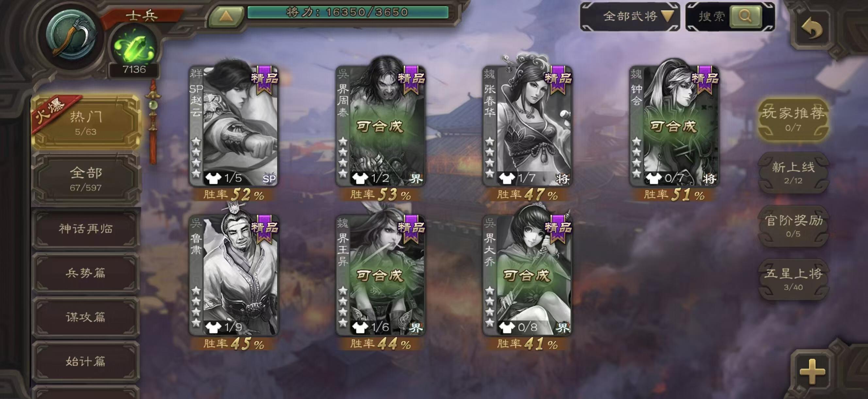Click the magnifier search icon
868x399 pixels.
pos(745,16)
